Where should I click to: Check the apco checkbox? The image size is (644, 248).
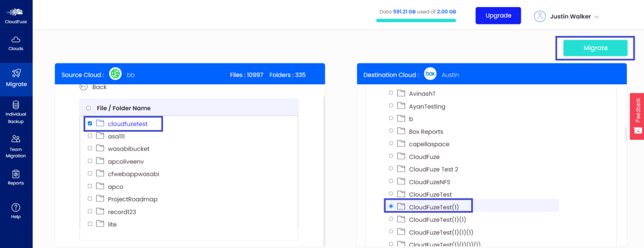click(x=90, y=186)
